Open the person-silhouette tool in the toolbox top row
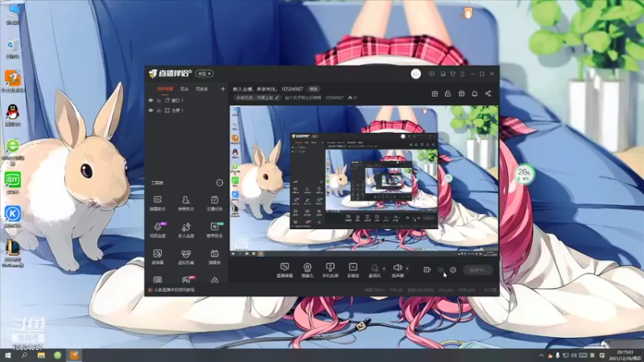The width and height of the screenshot is (644, 362). tap(186, 204)
